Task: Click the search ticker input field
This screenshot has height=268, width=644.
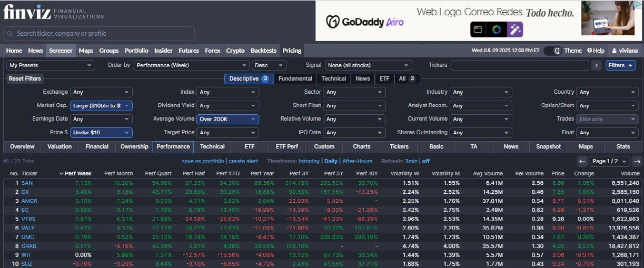Action: point(99,33)
